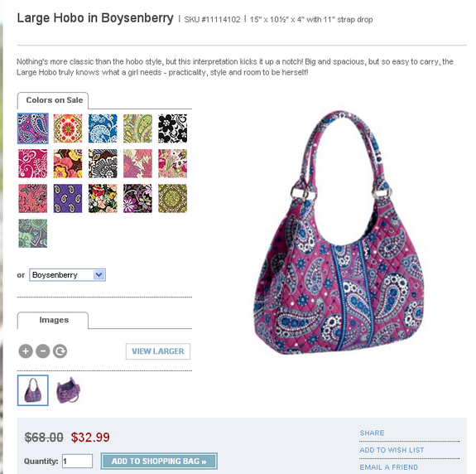Zoom out with the minus icon

tap(43, 351)
